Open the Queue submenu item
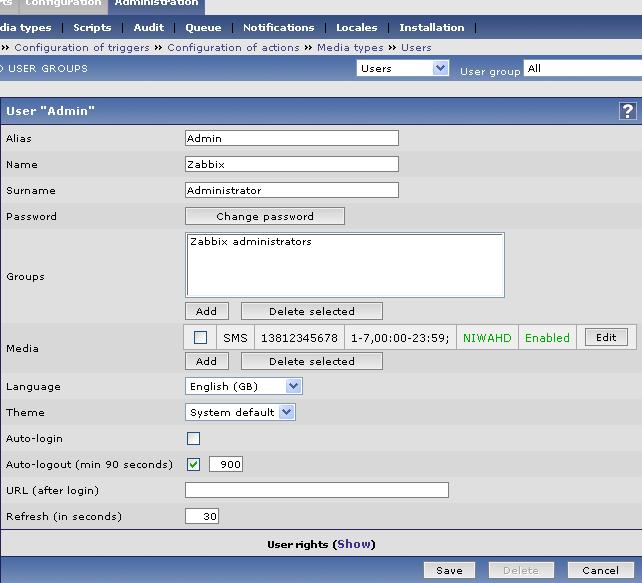642x583 pixels. (203, 27)
